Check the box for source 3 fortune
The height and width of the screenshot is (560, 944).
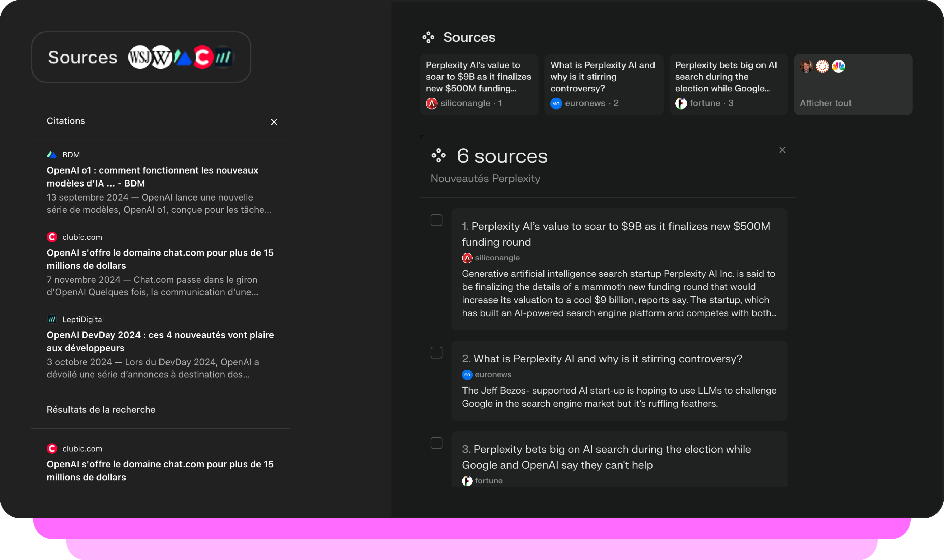[x=437, y=443]
